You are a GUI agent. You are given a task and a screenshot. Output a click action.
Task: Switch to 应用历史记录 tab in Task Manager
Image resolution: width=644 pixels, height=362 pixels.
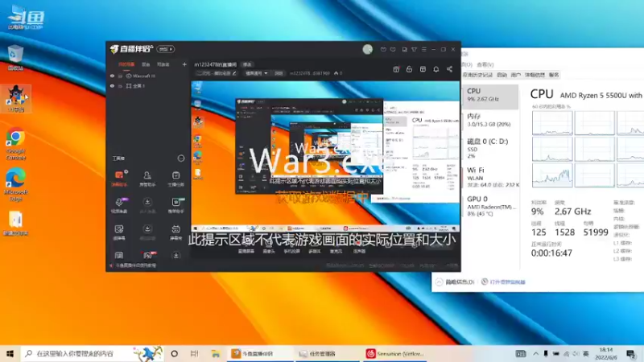click(x=477, y=75)
